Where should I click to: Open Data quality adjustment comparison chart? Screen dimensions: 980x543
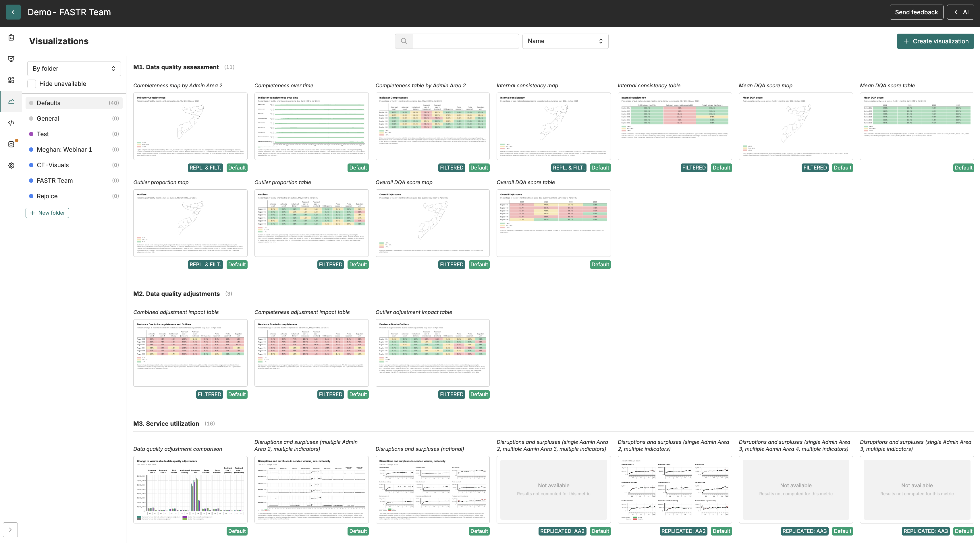pos(190,490)
